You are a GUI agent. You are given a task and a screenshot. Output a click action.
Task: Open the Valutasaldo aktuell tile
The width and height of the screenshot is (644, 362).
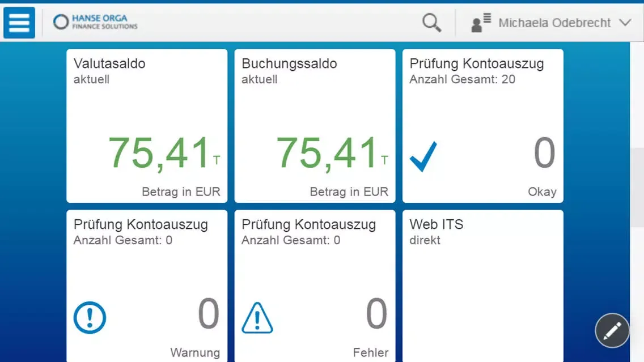[x=147, y=126]
